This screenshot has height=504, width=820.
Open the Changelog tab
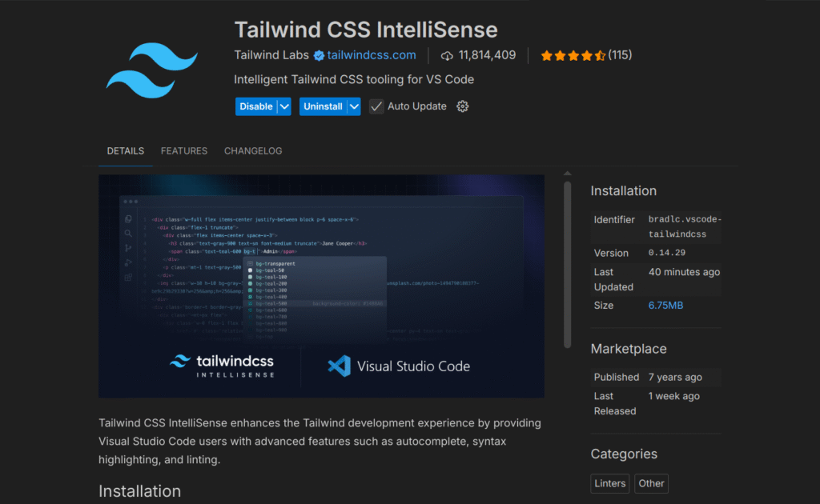[253, 150]
